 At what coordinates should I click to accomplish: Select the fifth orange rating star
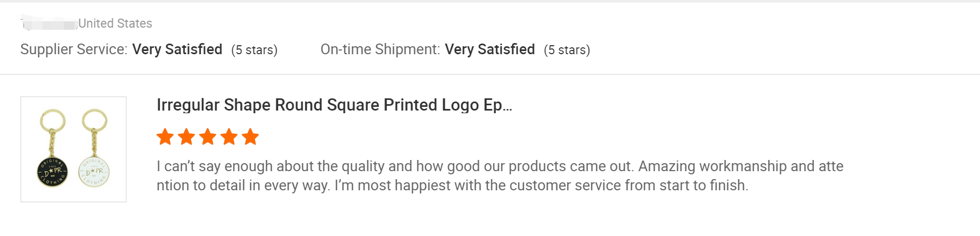click(x=250, y=137)
